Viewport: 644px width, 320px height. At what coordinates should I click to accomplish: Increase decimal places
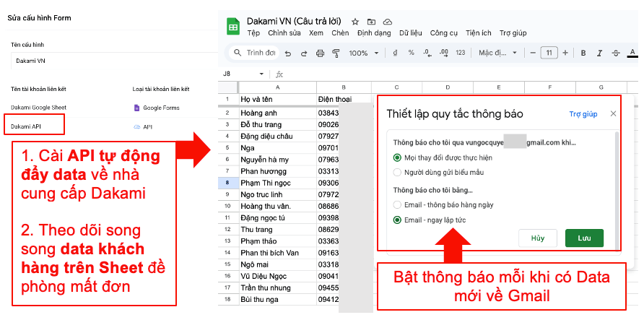tap(443, 53)
